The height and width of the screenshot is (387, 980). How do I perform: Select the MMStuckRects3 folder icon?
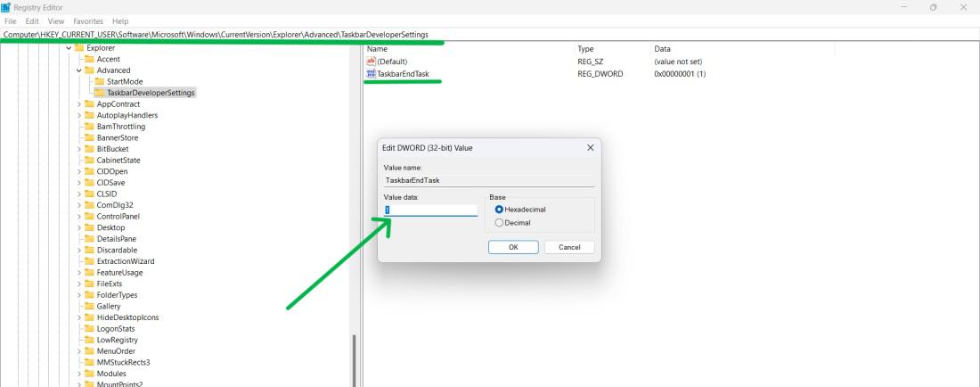coord(89,363)
